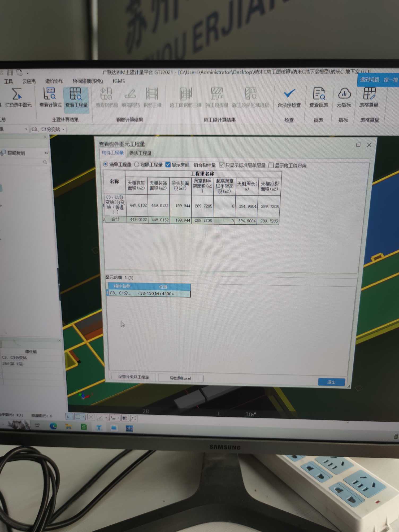Screen dimensions: 399x532
Task: Open plus-minus dropdown in bottom toolbar
Action: 118,418
